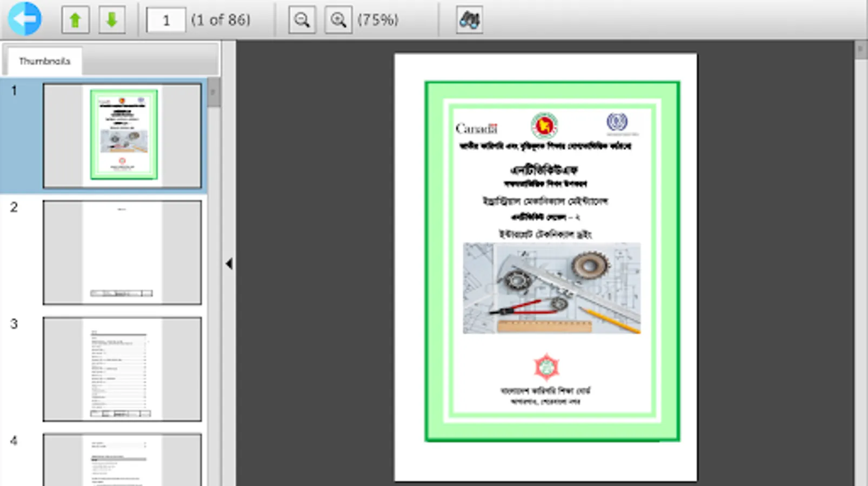Viewport: 868px width, 486px height.
Task: Zoom in with the magnifier plus icon
Action: (x=338, y=20)
